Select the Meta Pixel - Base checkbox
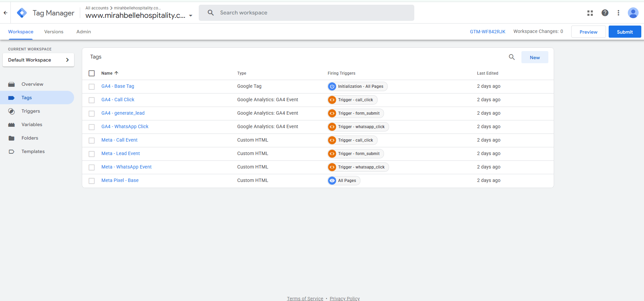The height and width of the screenshot is (301, 644). click(92, 181)
